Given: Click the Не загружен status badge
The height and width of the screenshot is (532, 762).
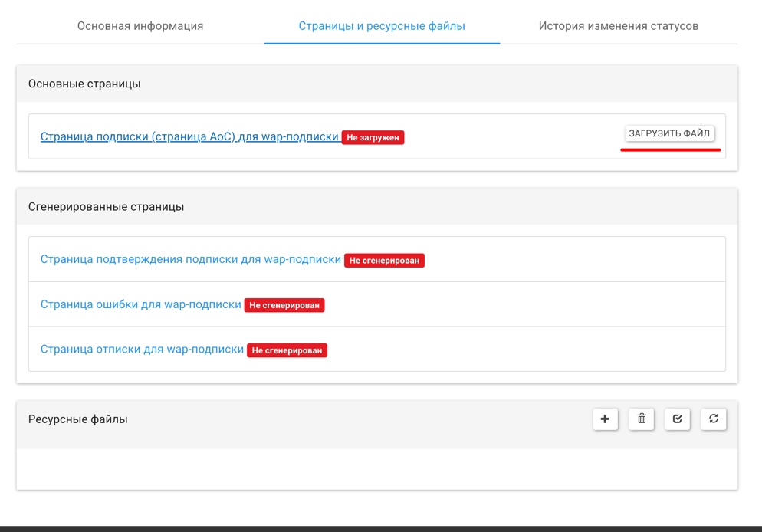Looking at the screenshot, I should click(373, 138).
